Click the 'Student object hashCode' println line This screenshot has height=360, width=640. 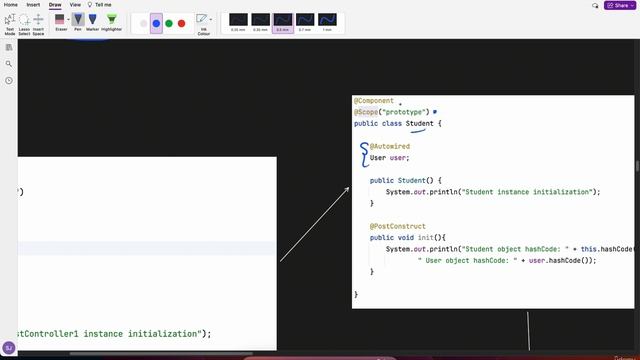(x=509, y=249)
